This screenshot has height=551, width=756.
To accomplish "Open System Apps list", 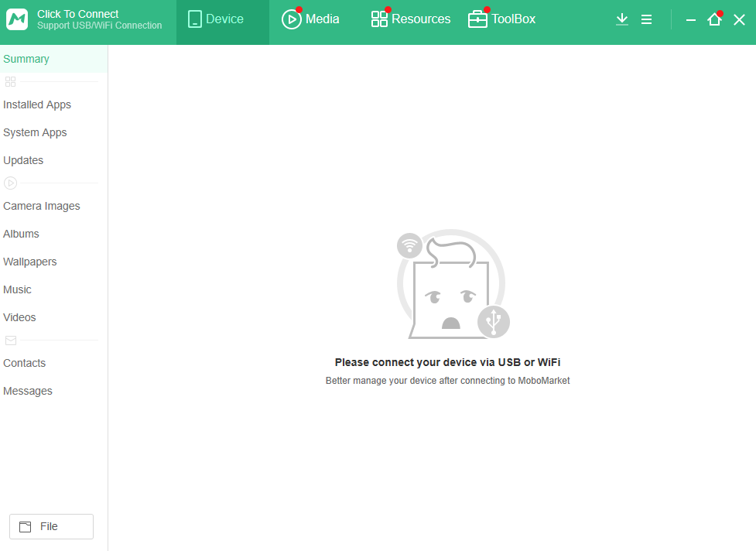I will tap(35, 132).
